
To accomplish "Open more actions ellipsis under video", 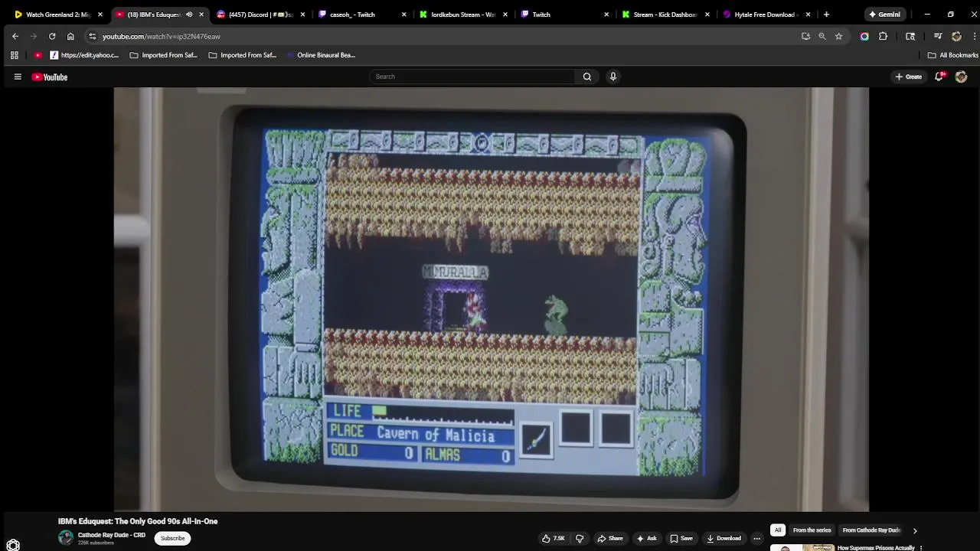I will click(x=756, y=538).
